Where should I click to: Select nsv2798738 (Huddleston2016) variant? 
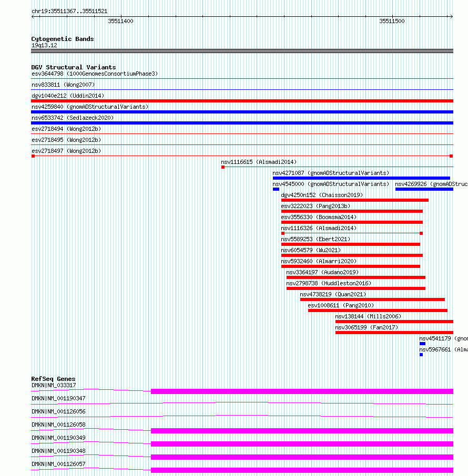329,283
